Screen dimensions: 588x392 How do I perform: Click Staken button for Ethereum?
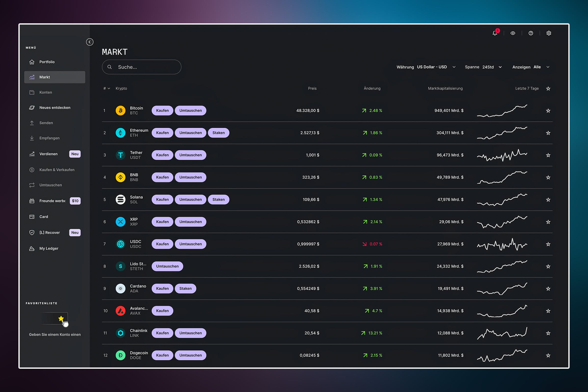tap(219, 133)
